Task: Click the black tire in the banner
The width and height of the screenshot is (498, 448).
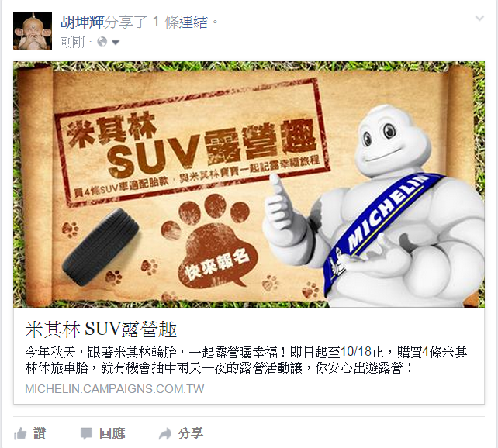Action: (101, 247)
